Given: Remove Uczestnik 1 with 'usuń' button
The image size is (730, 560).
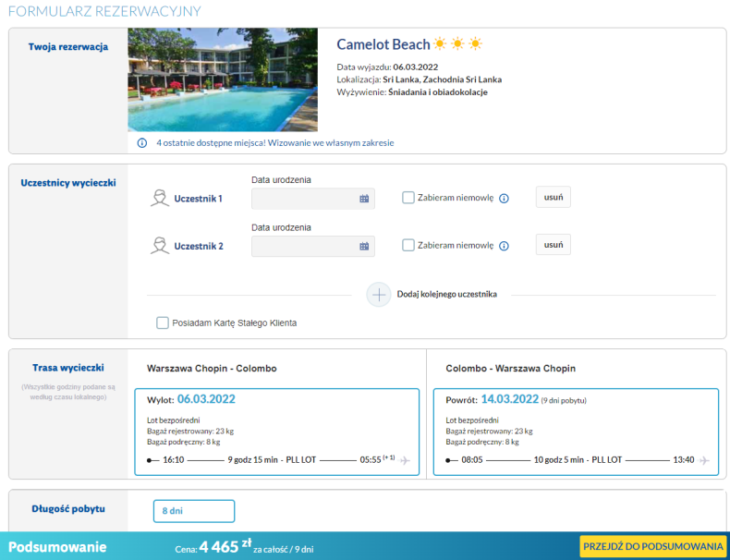Looking at the screenshot, I should click(553, 197).
